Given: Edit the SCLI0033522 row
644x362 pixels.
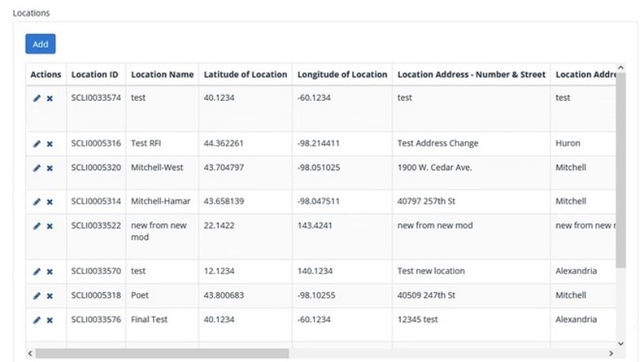Looking at the screenshot, I should [x=36, y=226].
